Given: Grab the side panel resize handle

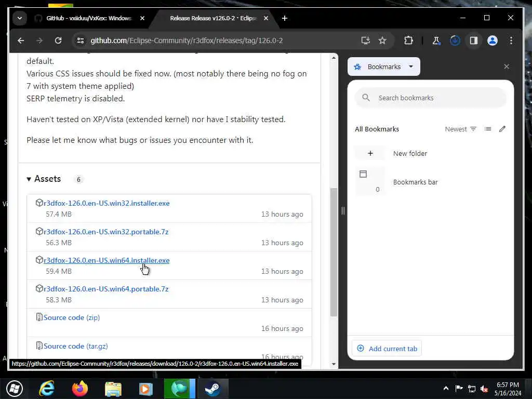Looking at the screenshot, I should point(343,211).
